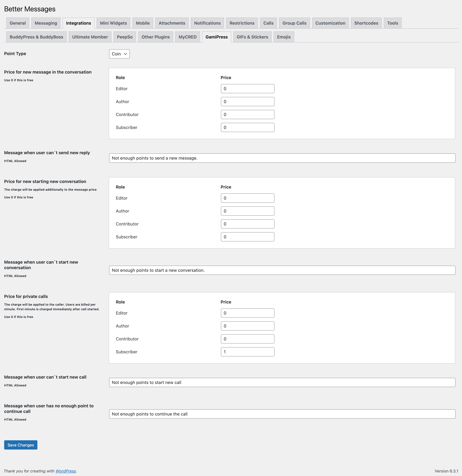Select the Integrations tab

click(x=78, y=23)
